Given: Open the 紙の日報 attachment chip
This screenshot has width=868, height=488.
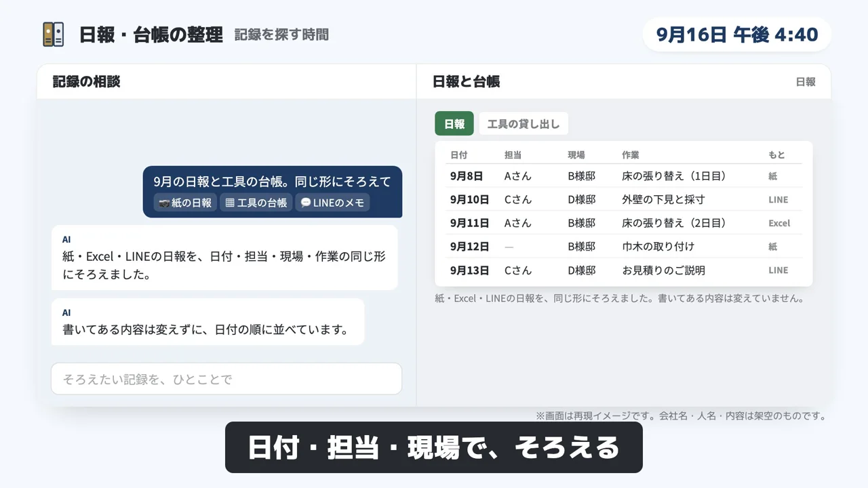Looking at the screenshot, I should 185,203.
